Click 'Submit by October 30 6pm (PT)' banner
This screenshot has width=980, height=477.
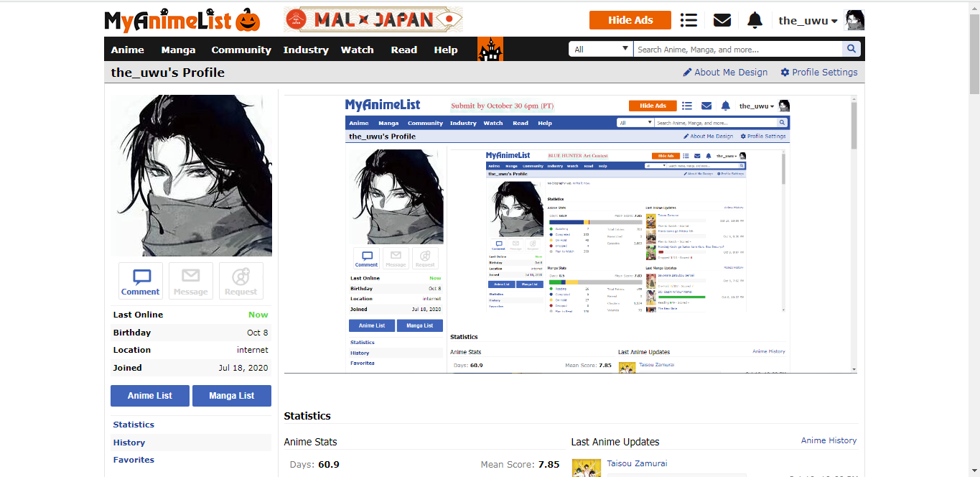coord(503,106)
